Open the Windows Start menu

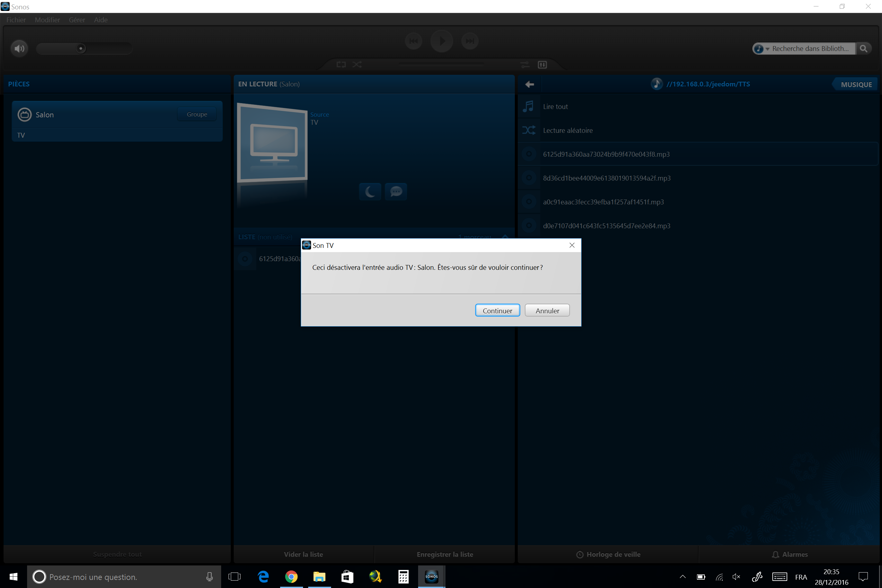click(x=14, y=577)
